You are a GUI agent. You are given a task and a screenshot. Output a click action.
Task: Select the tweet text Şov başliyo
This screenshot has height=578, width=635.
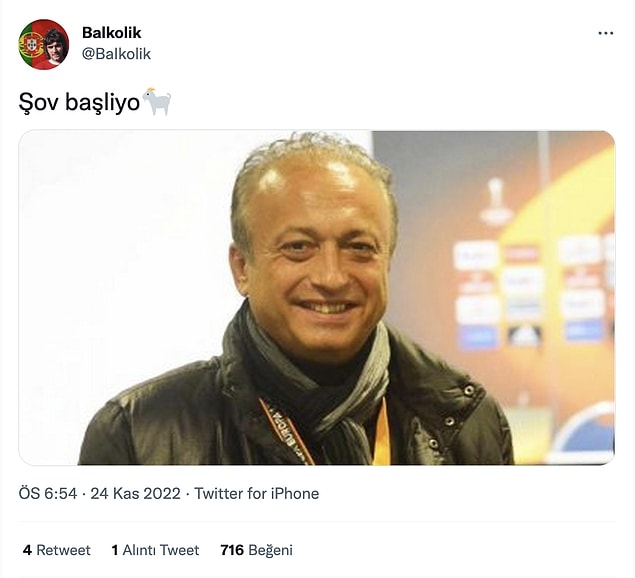79,102
